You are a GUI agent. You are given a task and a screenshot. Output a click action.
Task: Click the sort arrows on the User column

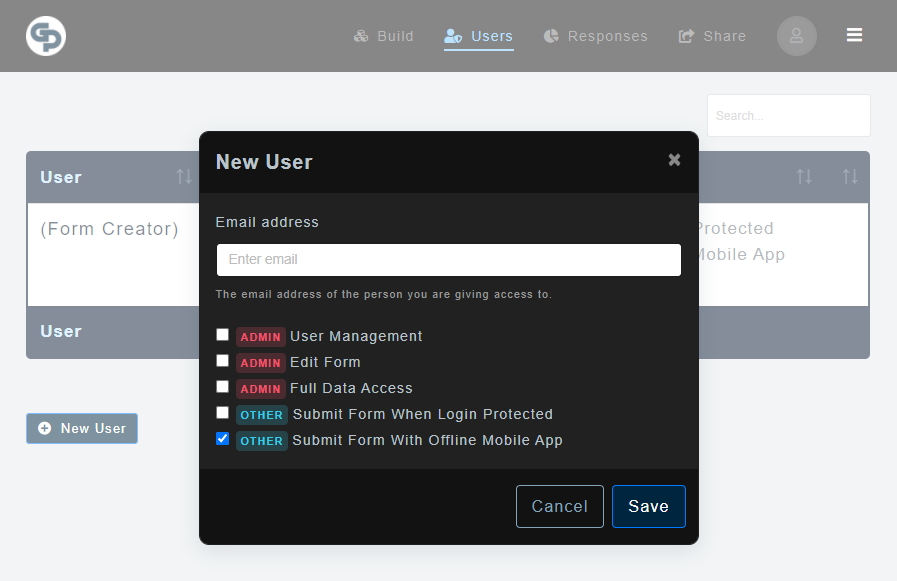[x=183, y=177]
